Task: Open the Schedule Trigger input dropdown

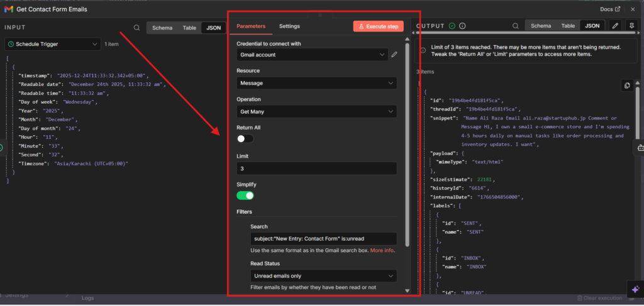Action: 53,44
